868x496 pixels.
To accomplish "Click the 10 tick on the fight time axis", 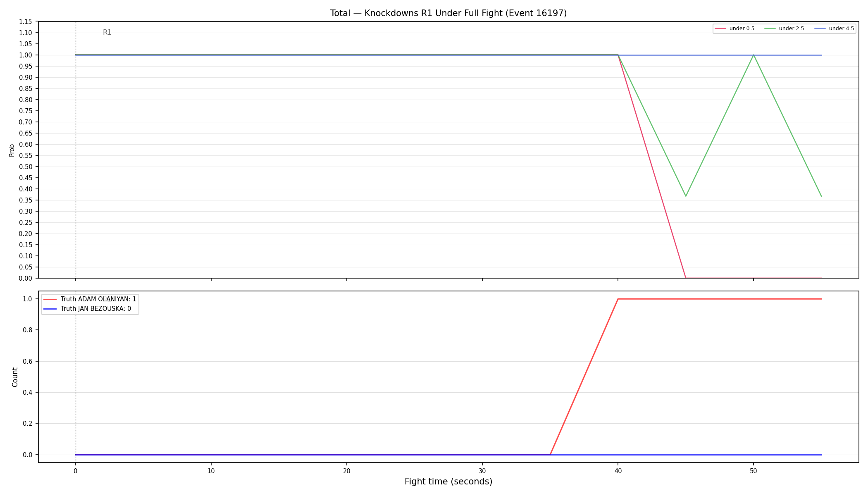I will [x=211, y=471].
